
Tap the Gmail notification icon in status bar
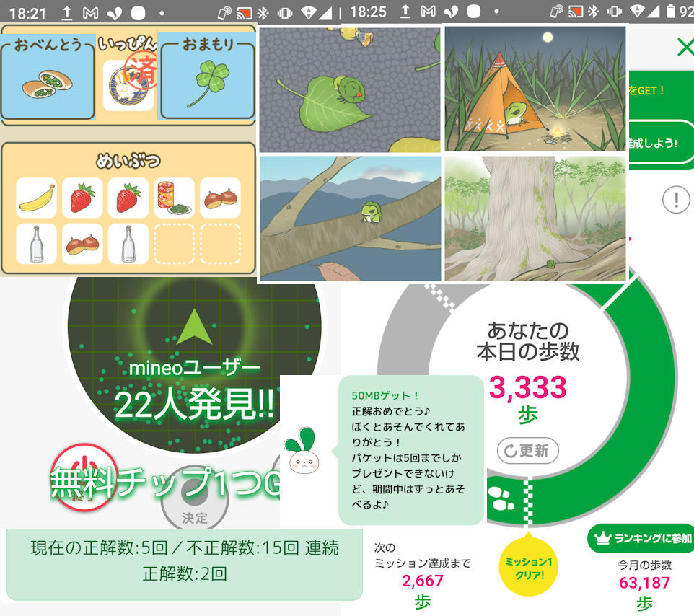90,13
